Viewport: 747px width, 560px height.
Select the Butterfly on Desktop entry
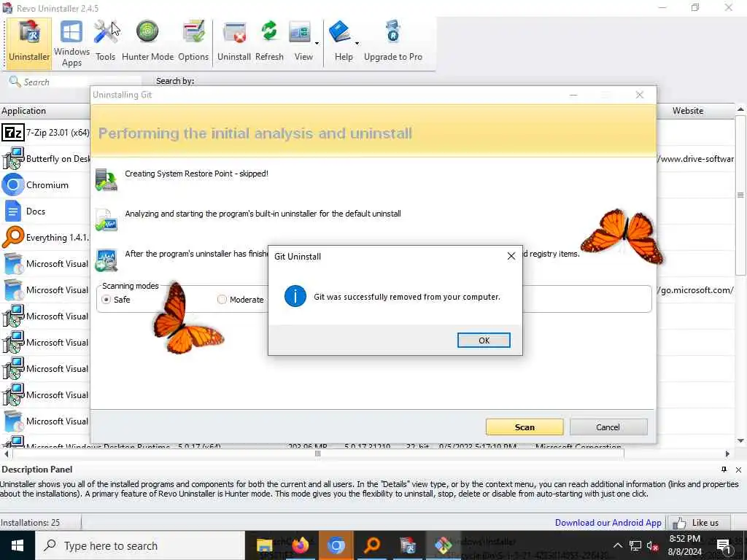(x=45, y=158)
